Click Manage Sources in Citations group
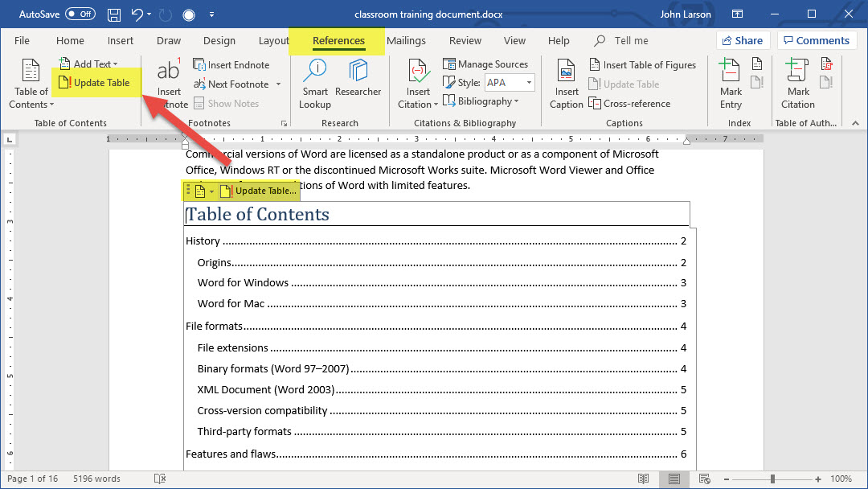The image size is (868, 489). tap(485, 64)
